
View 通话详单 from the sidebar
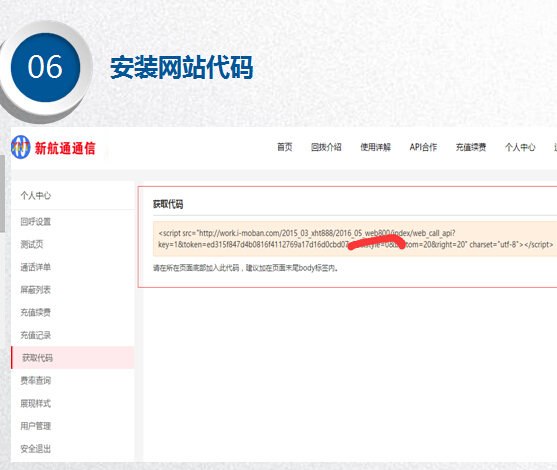point(36,267)
